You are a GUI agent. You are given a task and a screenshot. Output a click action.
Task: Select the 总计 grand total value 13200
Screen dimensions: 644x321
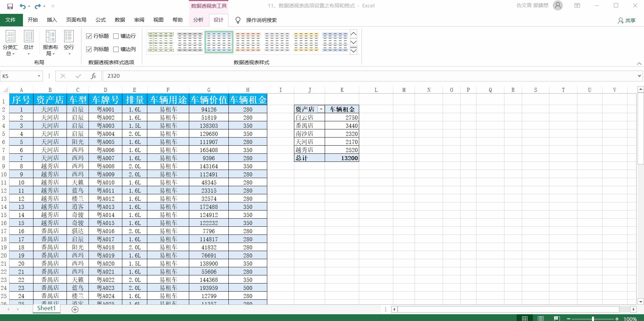coord(342,158)
